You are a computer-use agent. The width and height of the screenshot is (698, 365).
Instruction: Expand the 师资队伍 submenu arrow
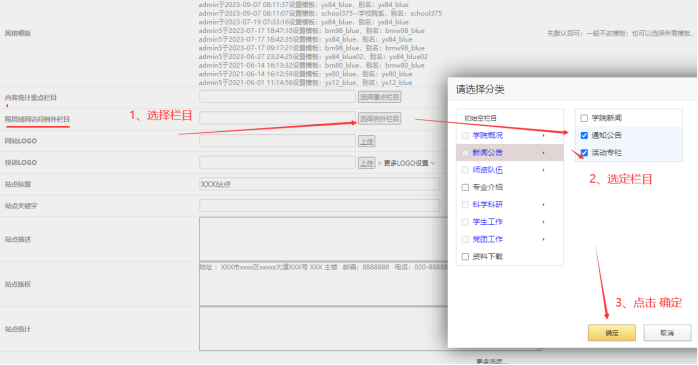tap(544, 170)
